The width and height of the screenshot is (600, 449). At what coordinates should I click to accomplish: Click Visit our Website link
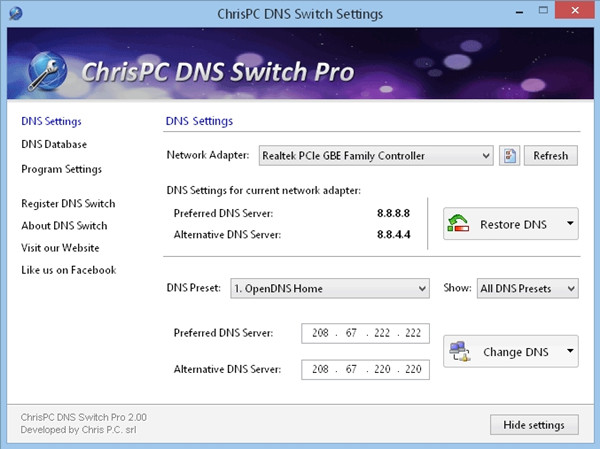60,248
